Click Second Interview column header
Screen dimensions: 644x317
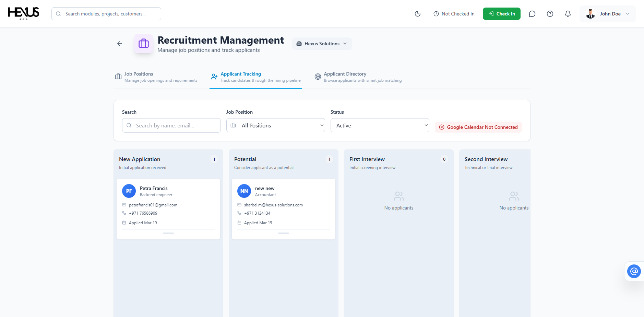click(x=486, y=159)
